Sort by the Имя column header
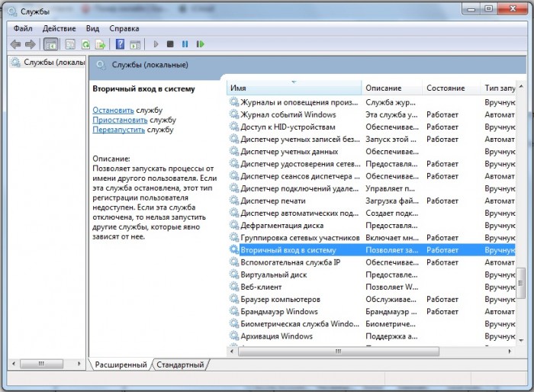 pos(294,88)
